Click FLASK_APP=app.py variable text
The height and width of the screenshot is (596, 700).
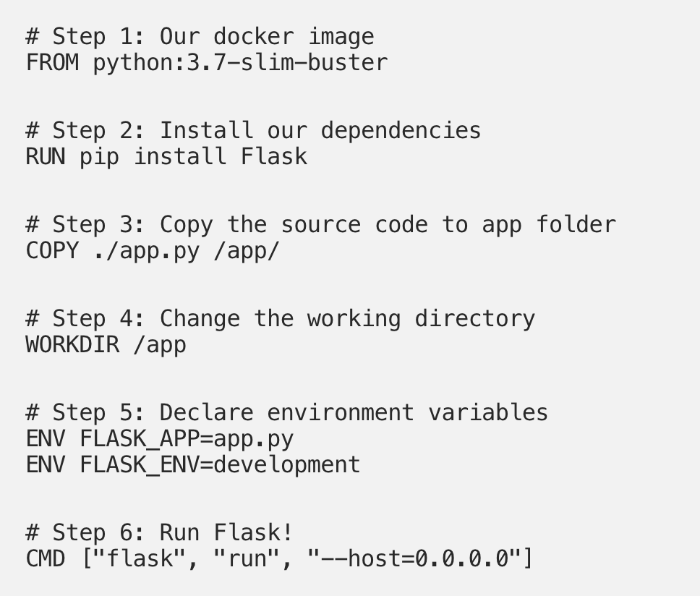[187, 439]
